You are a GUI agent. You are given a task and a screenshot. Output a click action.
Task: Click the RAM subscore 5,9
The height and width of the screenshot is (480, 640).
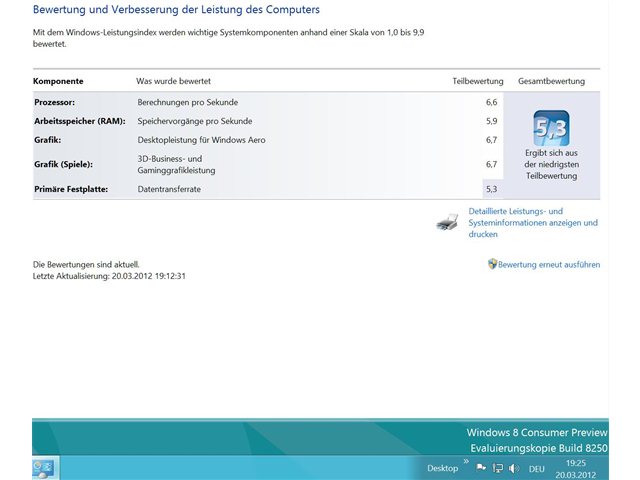click(491, 121)
